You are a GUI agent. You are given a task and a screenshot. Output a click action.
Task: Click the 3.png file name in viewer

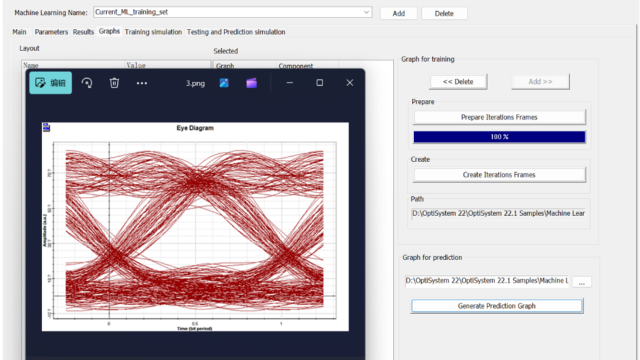[196, 83]
